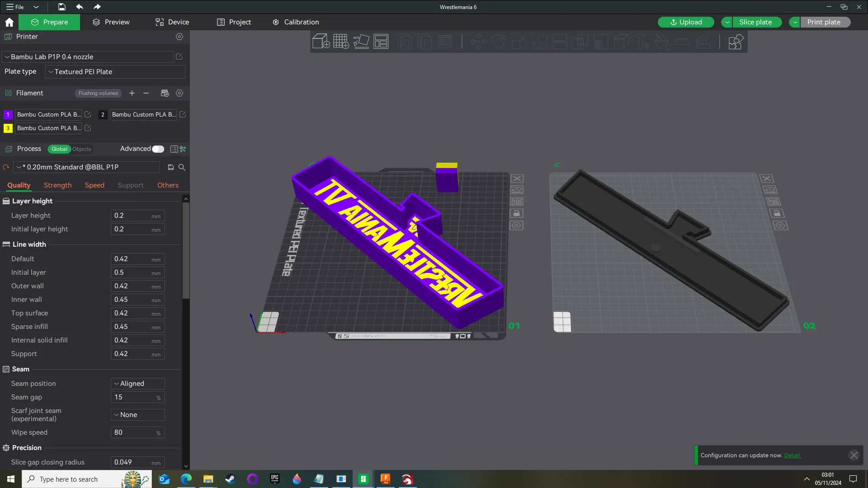Open the File menu
Image resolution: width=868 pixels, height=488 pixels.
pyautogui.click(x=15, y=7)
